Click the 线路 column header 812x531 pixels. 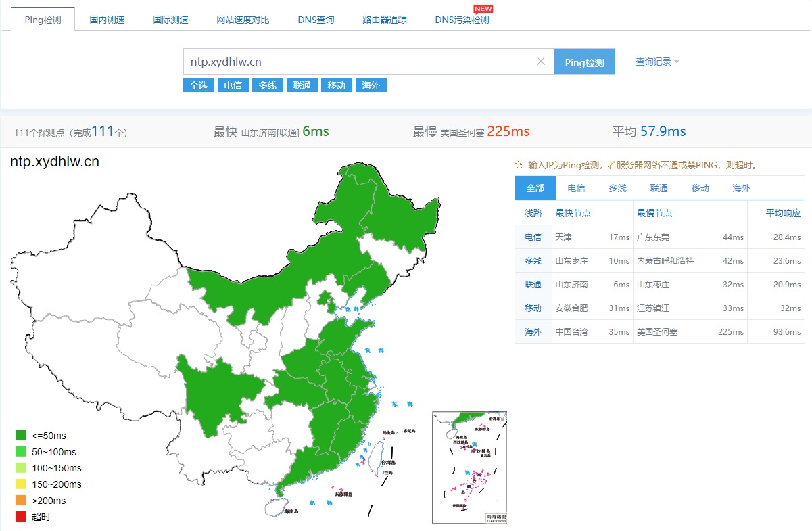[533, 213]
